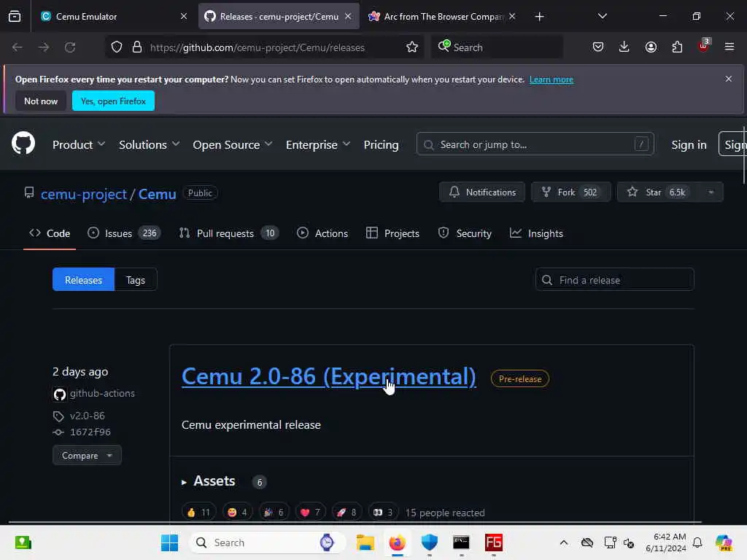Open the Insights tab

536,233
